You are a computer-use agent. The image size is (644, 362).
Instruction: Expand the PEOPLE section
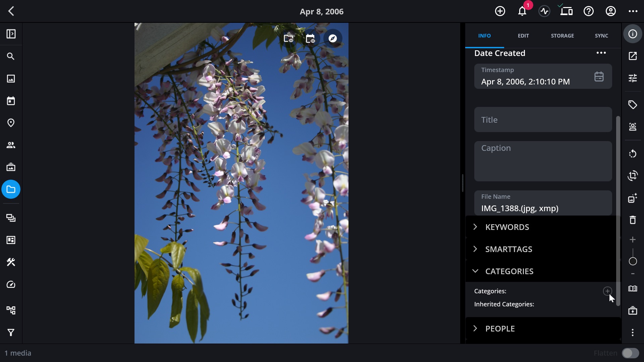(x=543, y=328)
